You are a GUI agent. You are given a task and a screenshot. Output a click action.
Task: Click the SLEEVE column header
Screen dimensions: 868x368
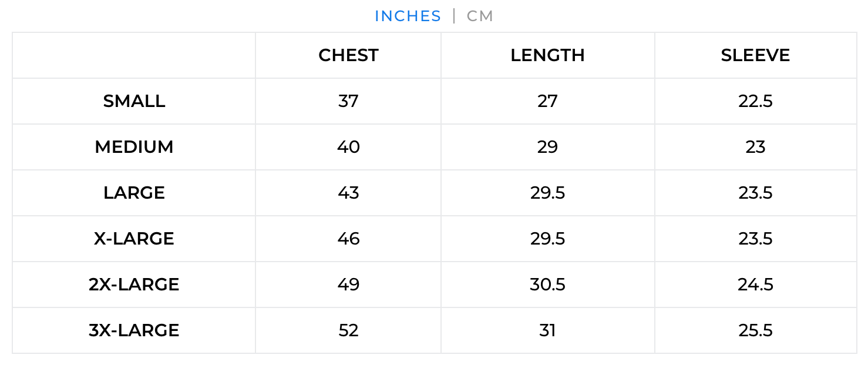755,55
